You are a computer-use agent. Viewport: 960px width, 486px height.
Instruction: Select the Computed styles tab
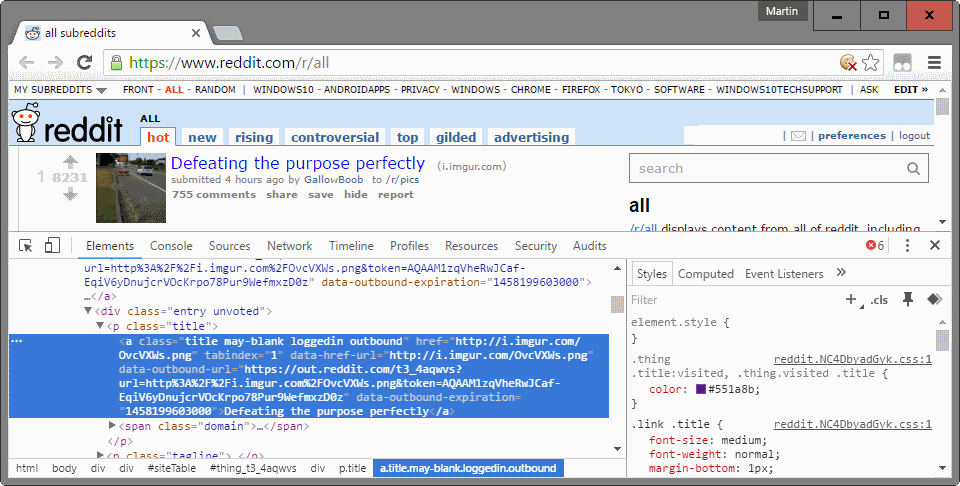705,274
